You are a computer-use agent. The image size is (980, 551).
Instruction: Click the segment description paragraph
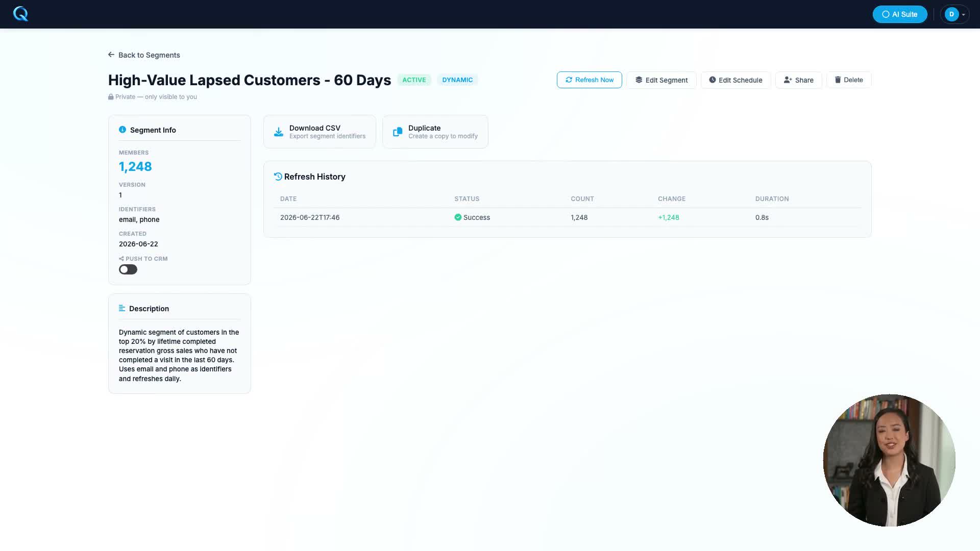tap(179, 356)
